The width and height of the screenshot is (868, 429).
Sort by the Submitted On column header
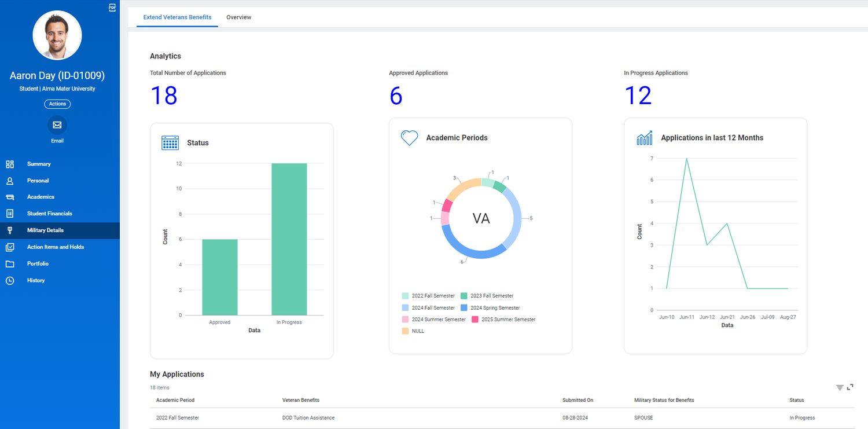tap(578, 400)
